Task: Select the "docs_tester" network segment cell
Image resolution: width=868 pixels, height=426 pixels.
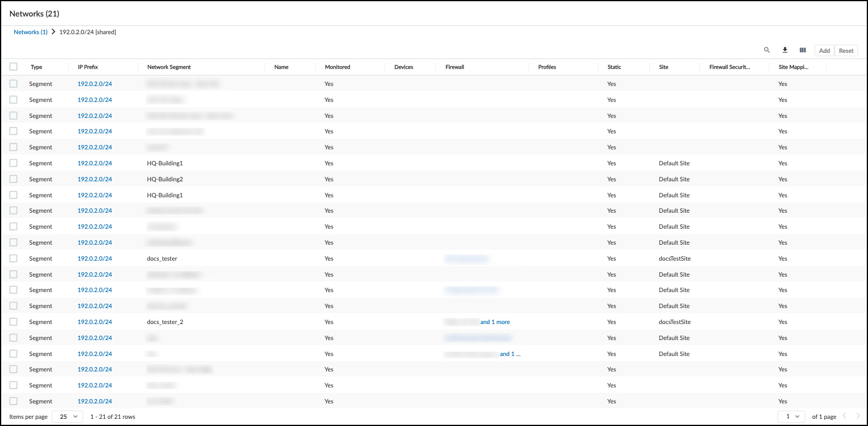Action: coord(162,258)
